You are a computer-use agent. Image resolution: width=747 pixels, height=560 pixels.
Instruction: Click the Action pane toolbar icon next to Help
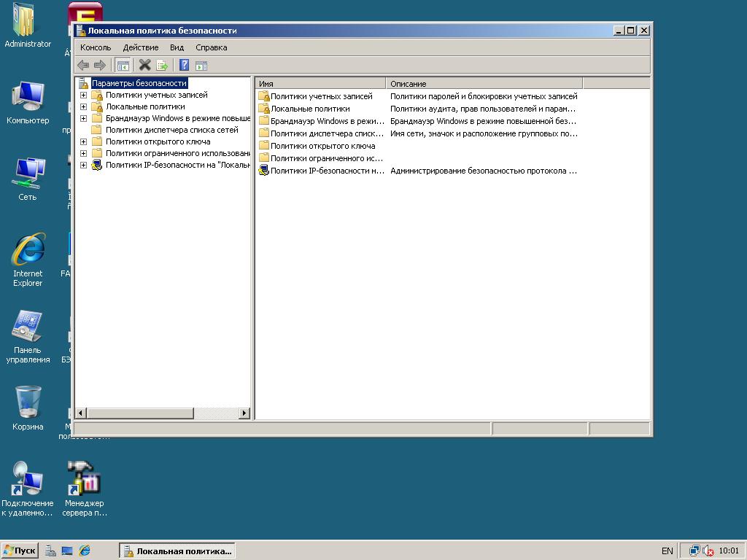click(x=201, y=65)
